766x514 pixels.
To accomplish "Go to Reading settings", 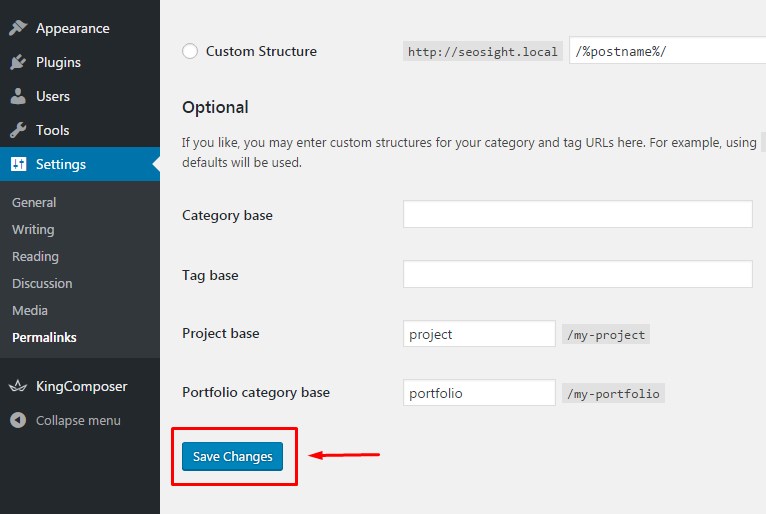I will (35, 256).
